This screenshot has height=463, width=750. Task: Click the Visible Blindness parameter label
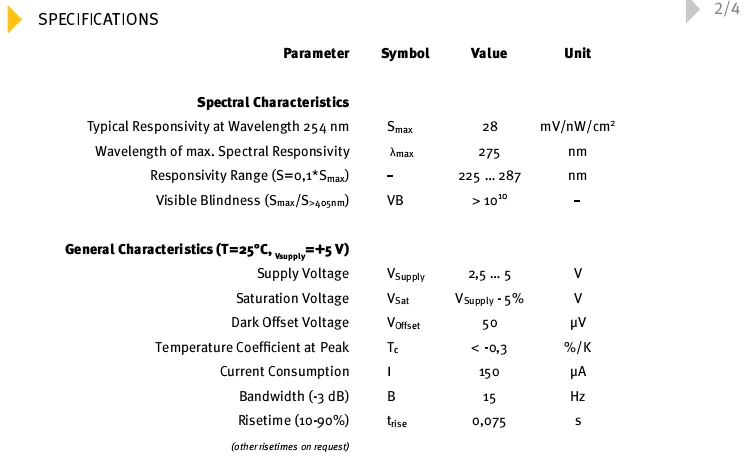253,200
